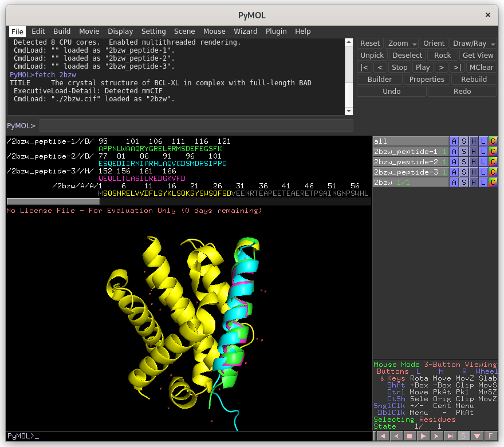504x447 pixels.
Task: Toggle visibility of 2bzw_peptide-3 object
Action: pos(411,172)
